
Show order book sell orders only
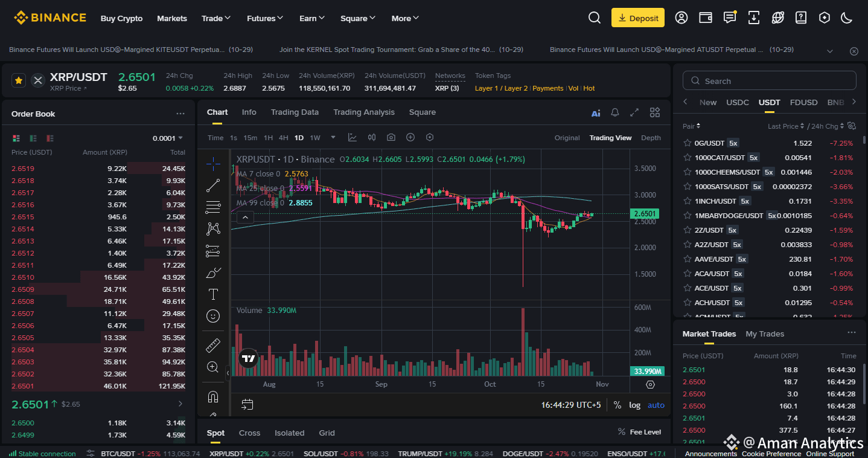[x=50, y=138]
